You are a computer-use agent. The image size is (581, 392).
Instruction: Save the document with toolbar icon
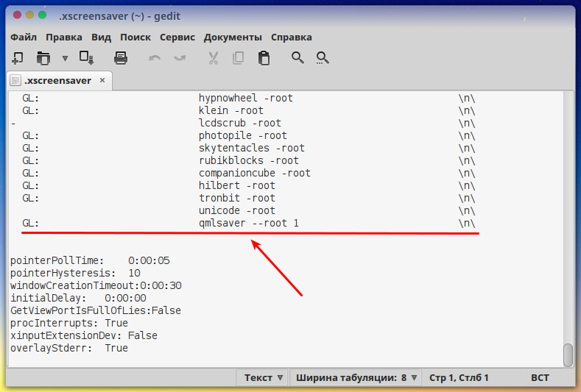[x=87, y=58]
